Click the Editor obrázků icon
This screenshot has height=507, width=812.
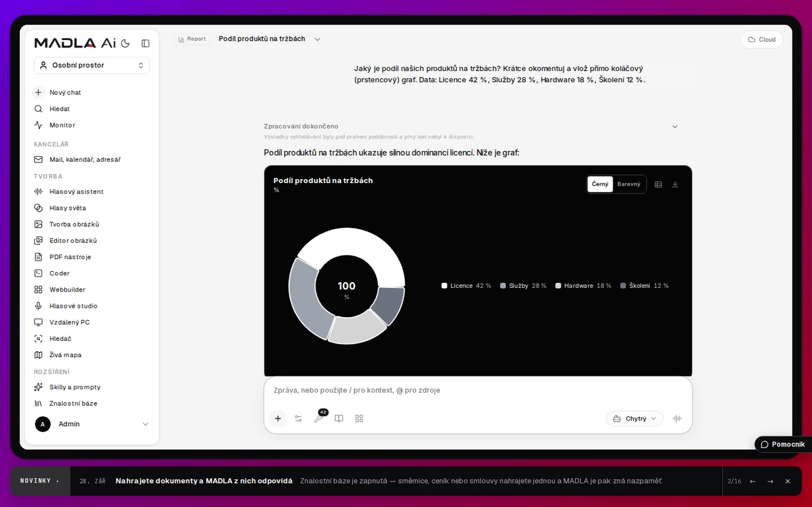[39, 240]
